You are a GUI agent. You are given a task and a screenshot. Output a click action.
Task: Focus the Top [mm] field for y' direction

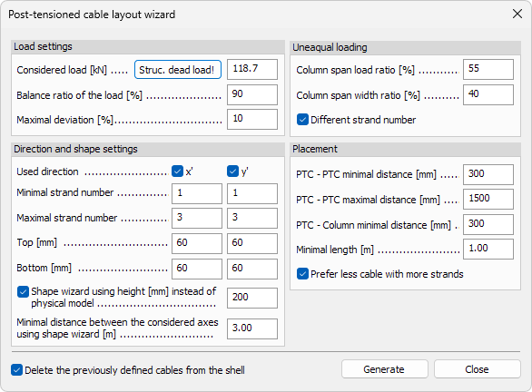tap(252, 243)
